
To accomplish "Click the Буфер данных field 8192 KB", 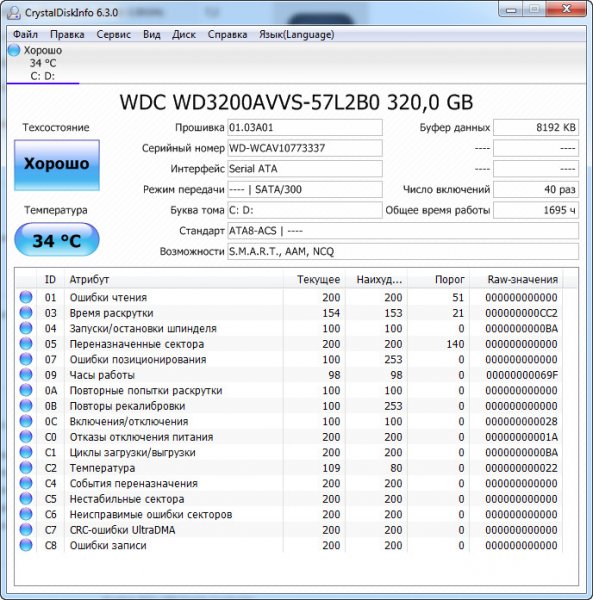I will (x=536, y=127).
